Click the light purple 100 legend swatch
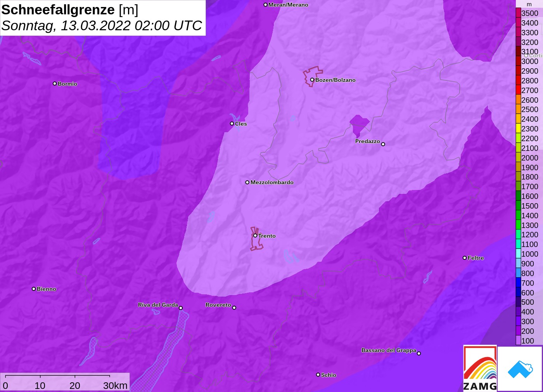The height and width of the screenshot is (392, 543). coord(518,340)
